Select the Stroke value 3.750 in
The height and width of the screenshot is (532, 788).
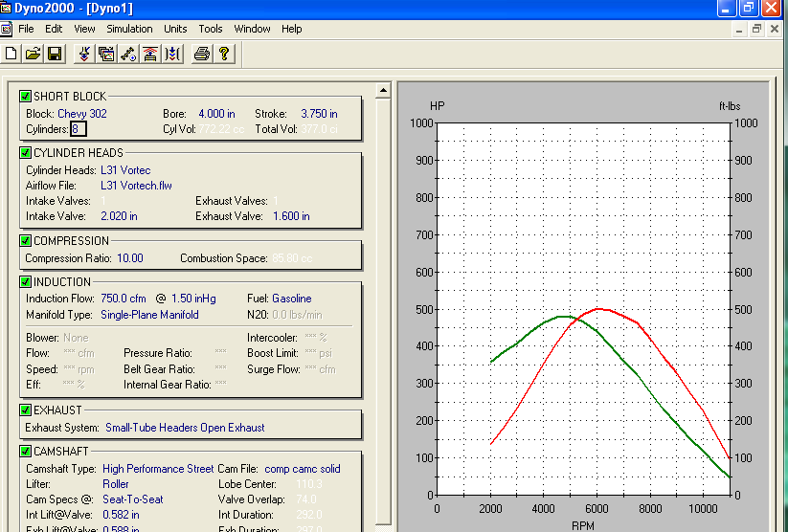[319, 114]
